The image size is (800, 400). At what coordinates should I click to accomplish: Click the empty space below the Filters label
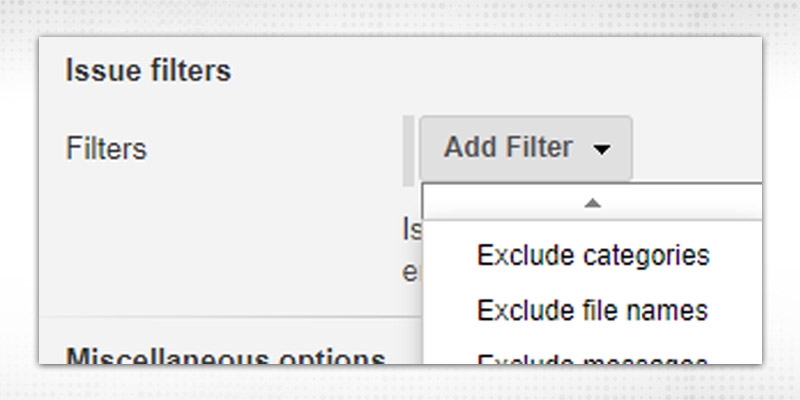[x=150, y=240]
